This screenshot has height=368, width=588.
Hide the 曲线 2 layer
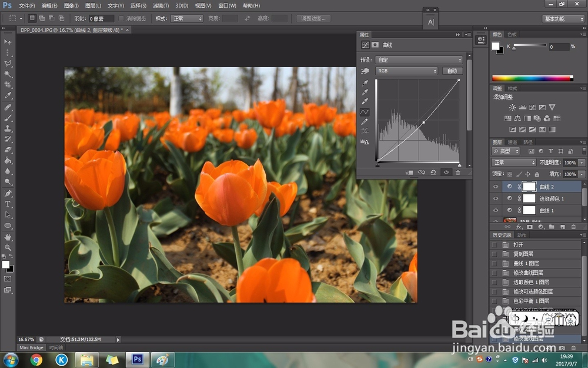tap(496, 187)
